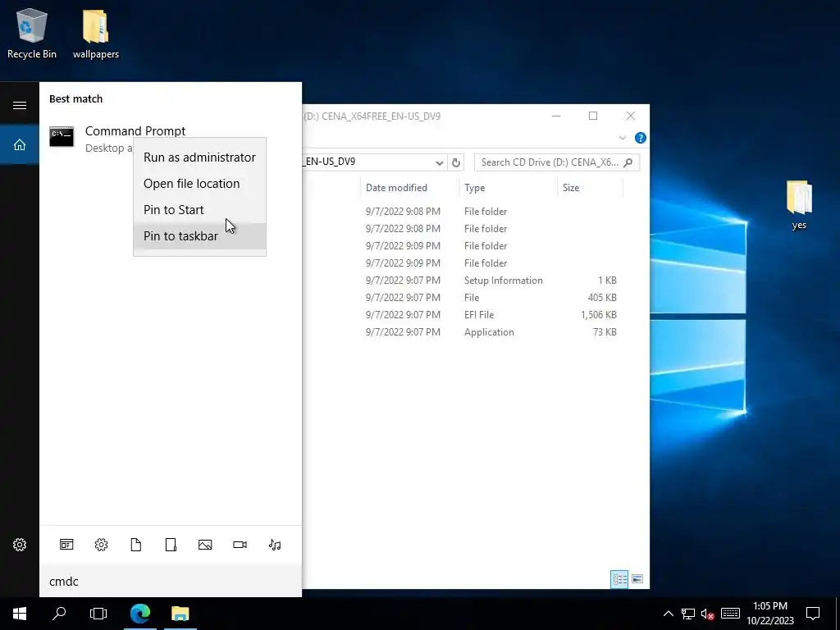The image size is (840, 630).
Task: Filter search results by Music
Action: pyautogui.click(x=275, y=545)
